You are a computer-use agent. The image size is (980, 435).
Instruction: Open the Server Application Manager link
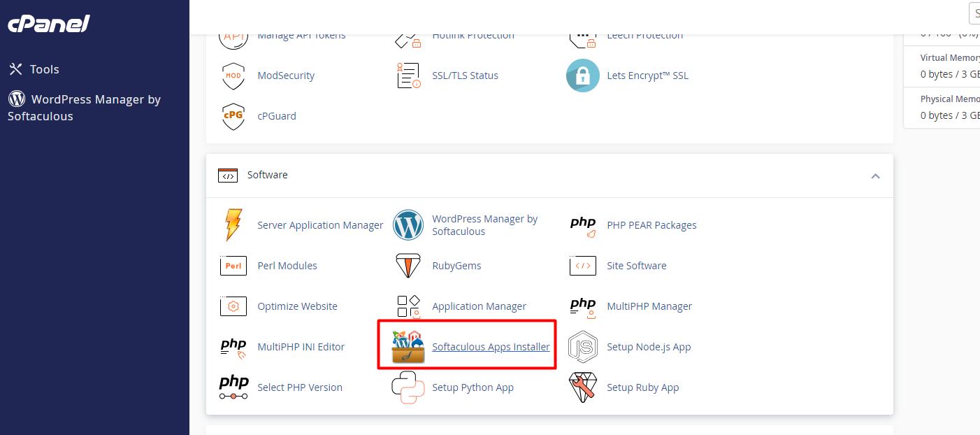[x=320, y=225]
